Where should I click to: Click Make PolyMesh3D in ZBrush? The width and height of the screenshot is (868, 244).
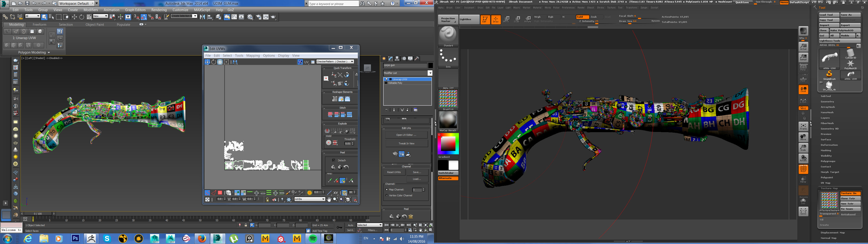845,30
